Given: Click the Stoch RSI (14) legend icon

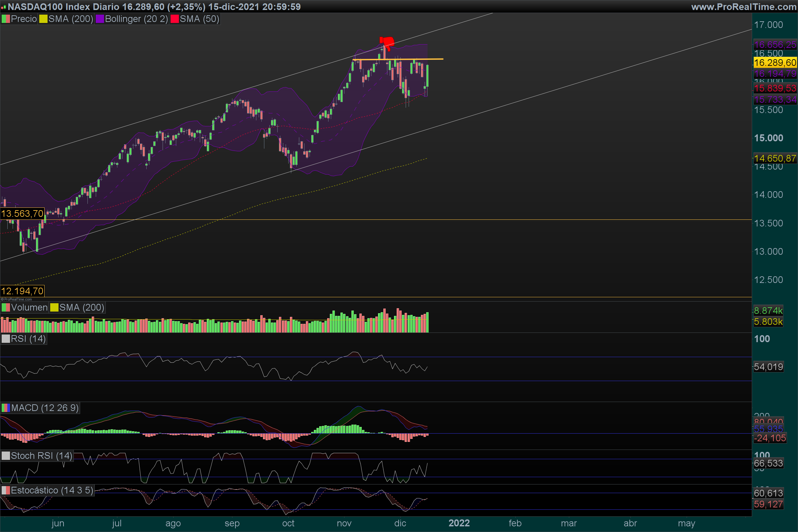Looking at the screenshot, I should click(x=6, y=455).
